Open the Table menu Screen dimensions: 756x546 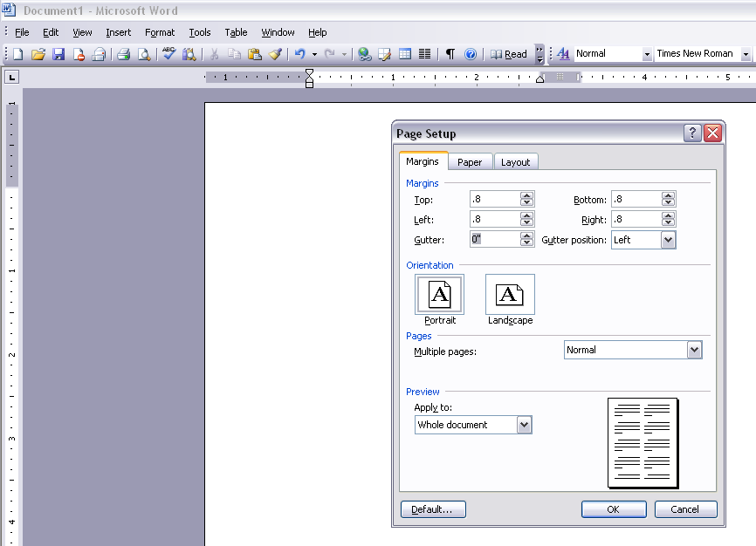236,32
